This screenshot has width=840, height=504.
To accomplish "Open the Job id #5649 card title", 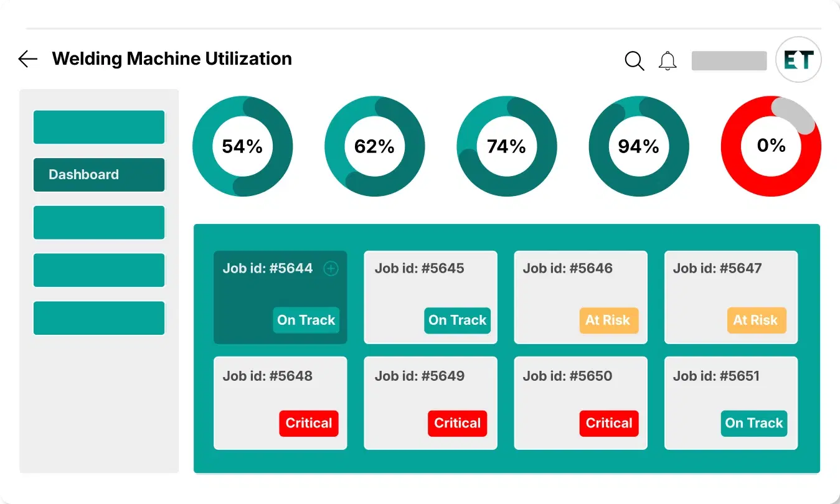I will tap(419, 376).
